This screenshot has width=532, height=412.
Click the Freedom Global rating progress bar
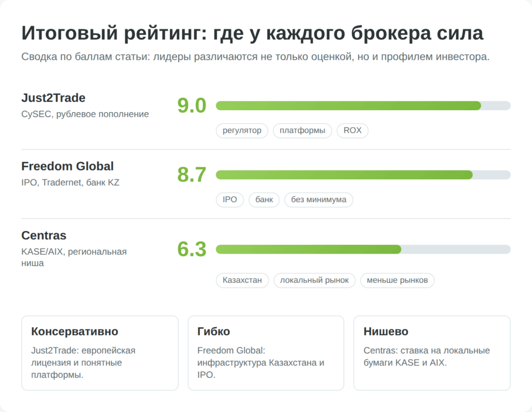click(363, 175)
